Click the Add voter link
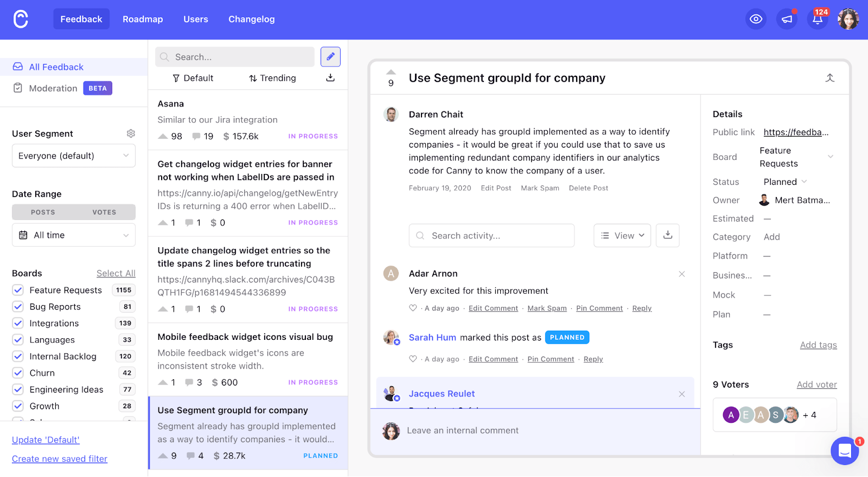The height and width of the screenshot is (477, 868). [x=816, y=385]
